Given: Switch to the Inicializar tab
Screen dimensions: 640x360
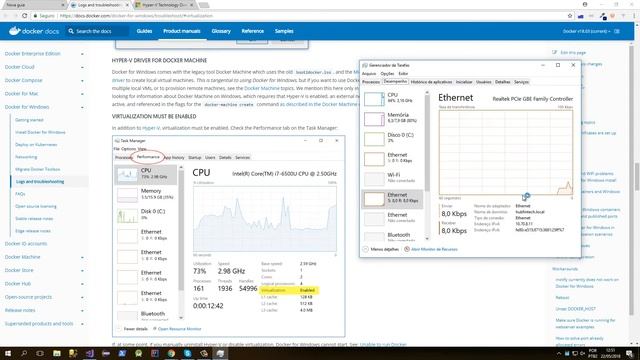Looking at the screenshot, I should click(x=464, y=82).
